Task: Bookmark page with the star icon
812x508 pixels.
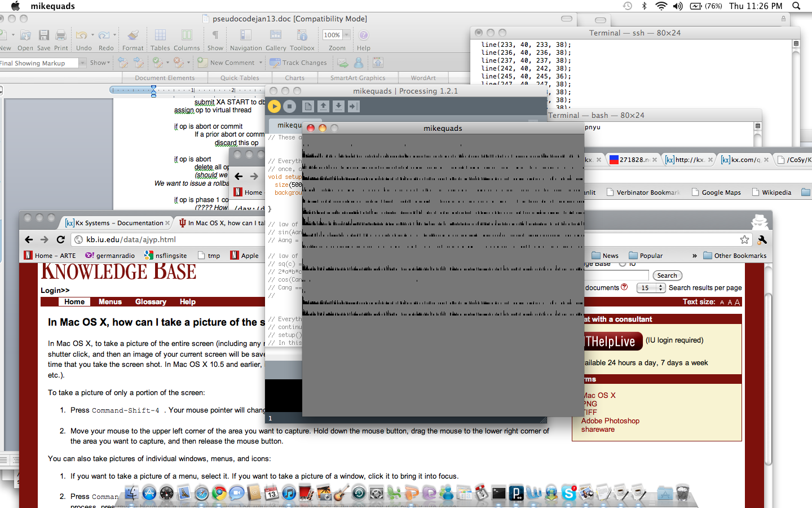Action: pyautogui.click(x=744, y=240)
